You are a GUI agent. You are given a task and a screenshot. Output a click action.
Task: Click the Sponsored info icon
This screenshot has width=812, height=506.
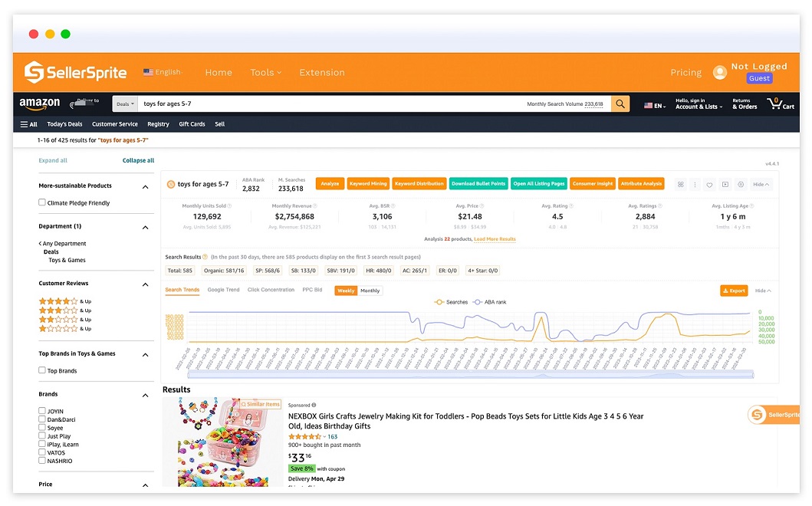(x=314, y=406)
